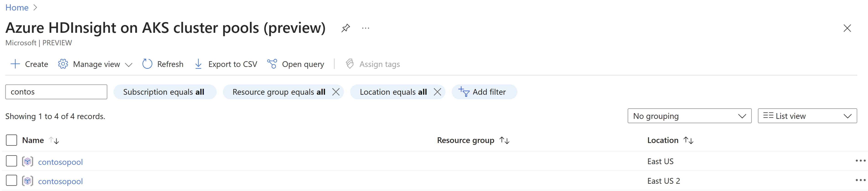Click the 'East US' location cell
Image resolution: width=868 pixels, height=191 pixels.
point(660,162)
